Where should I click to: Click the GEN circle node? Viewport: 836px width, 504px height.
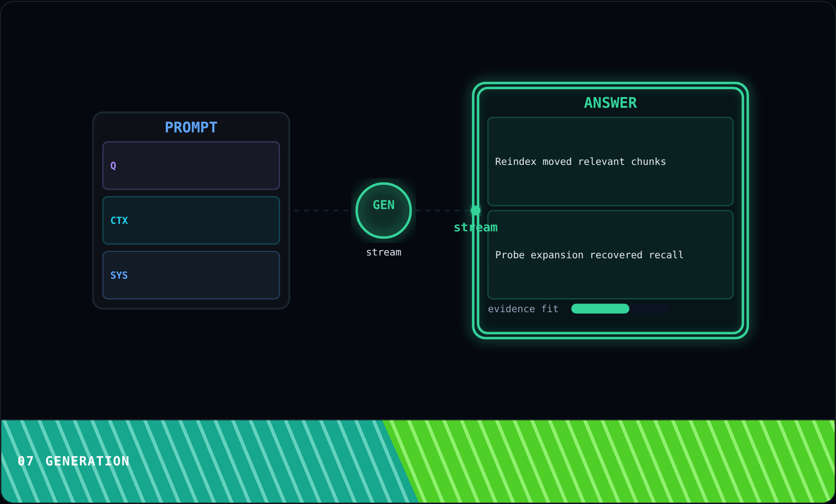coord(384,210)
